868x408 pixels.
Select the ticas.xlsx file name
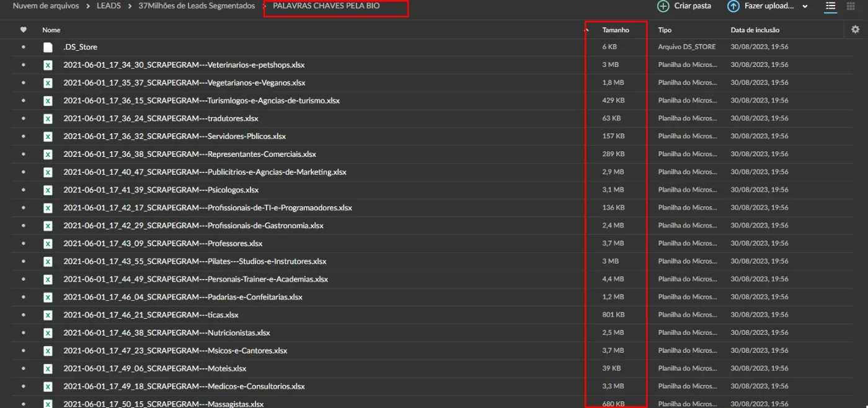pyautogui.click(x=151, y=315)
